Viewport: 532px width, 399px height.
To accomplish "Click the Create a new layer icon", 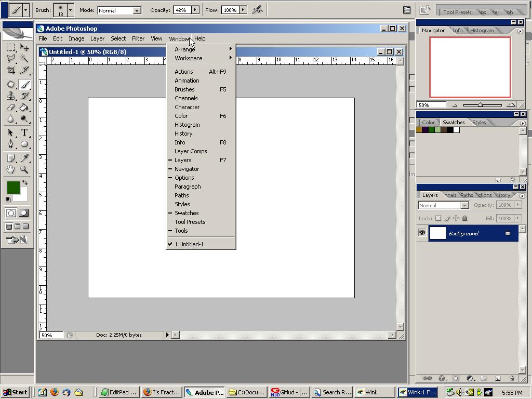I will pos(497,378).
